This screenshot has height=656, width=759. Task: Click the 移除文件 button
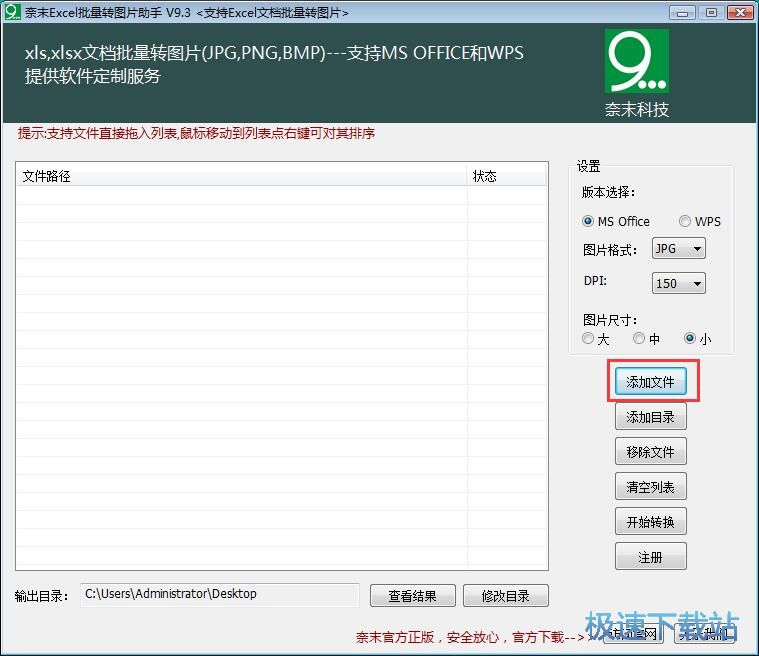651,452
